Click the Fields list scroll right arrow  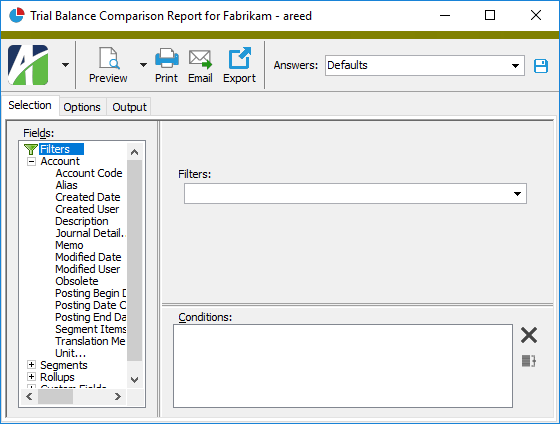118,396
